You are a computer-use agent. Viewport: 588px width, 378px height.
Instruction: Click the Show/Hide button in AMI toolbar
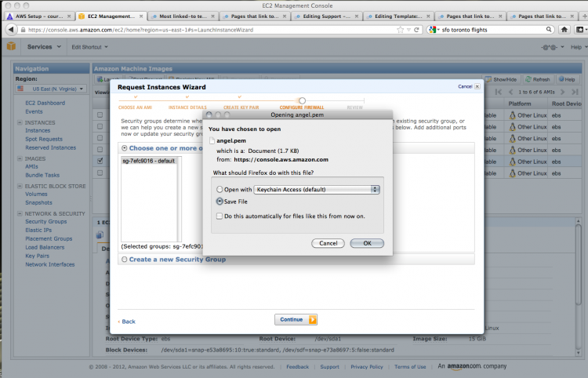click(501, 79)
